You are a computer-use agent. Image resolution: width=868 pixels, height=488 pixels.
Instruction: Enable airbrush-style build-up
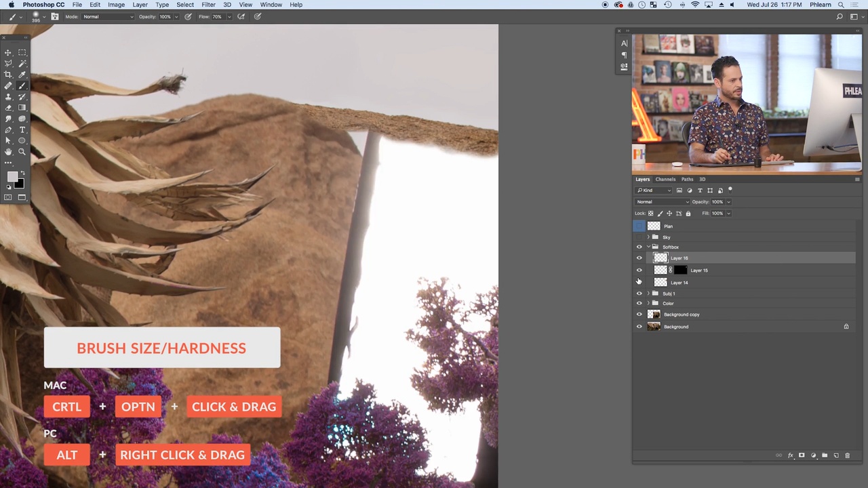[x=239, y=16]
